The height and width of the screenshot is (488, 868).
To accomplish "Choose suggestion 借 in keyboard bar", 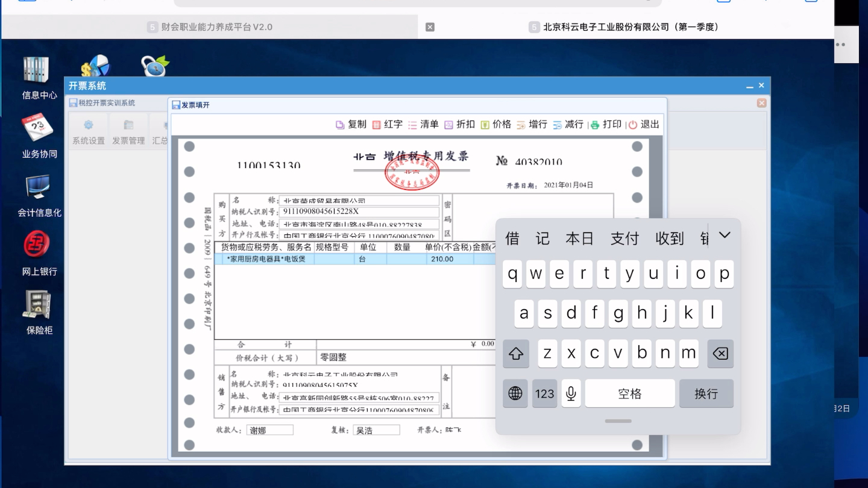I will pyautogui.click(x=512, y=239).
